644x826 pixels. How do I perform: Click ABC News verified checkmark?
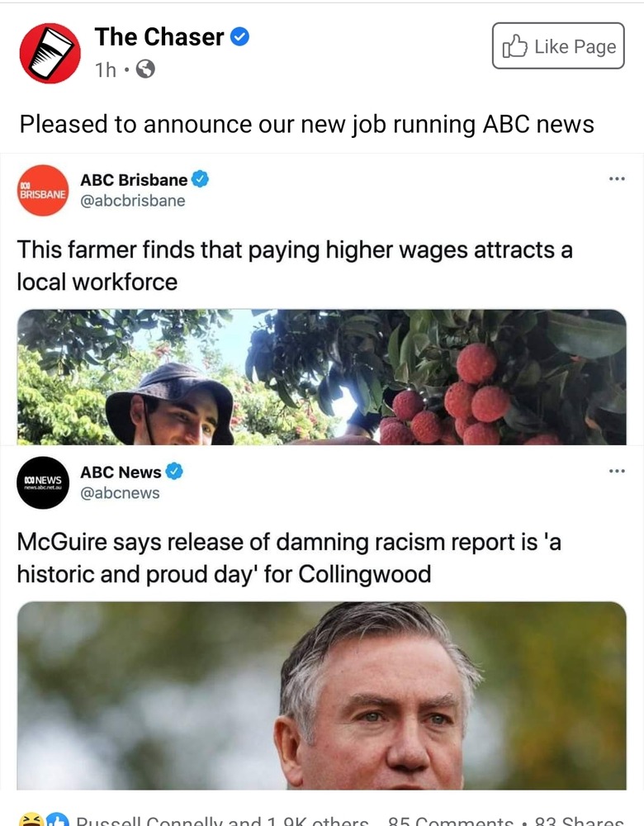(174, 471)
